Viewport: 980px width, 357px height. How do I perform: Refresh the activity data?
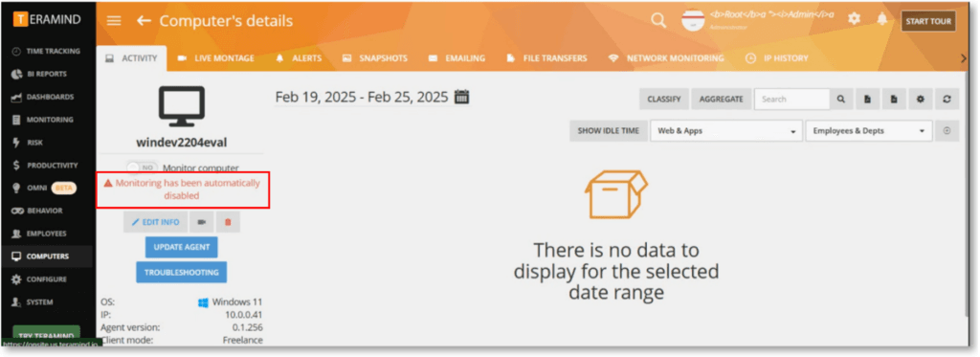pos(947,99)
